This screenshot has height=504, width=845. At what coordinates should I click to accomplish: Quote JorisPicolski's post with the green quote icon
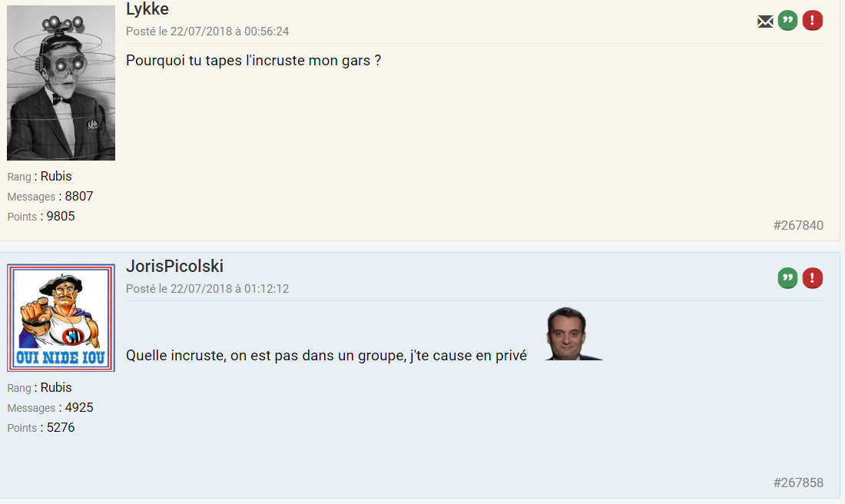tap(787, 278)
